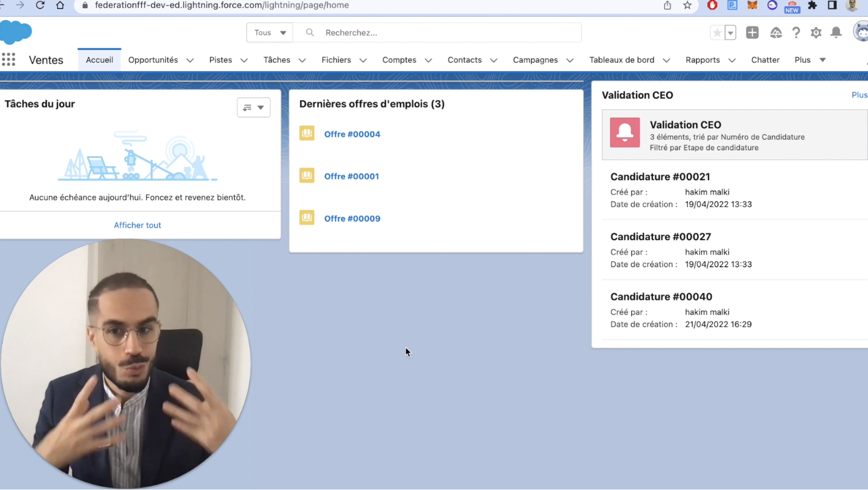This screenshot has height=490, width=868.
Task: Bookmark this page with the star icon
Action: [x=687, y=6]
